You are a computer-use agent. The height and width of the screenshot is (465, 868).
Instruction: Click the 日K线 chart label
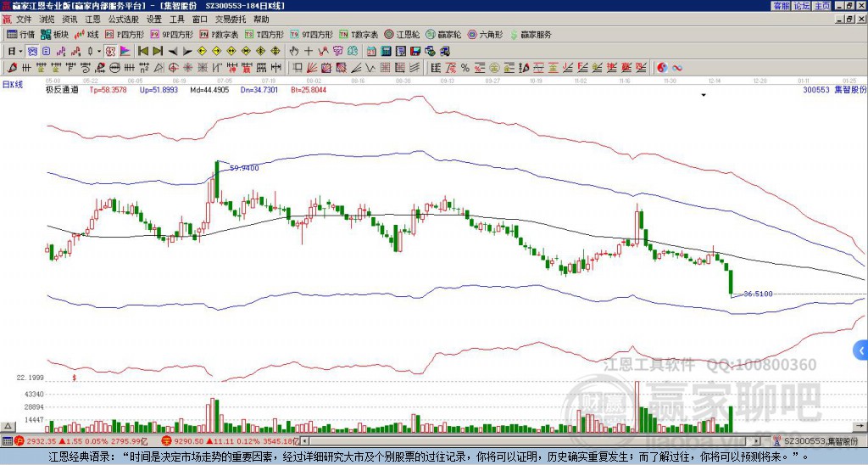(x=12, y=84)
